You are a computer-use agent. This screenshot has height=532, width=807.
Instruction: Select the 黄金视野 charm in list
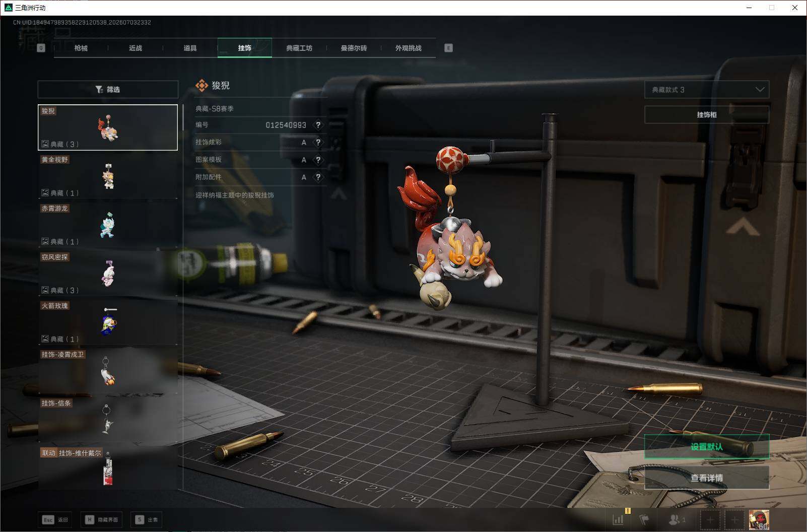coord(108,176)
